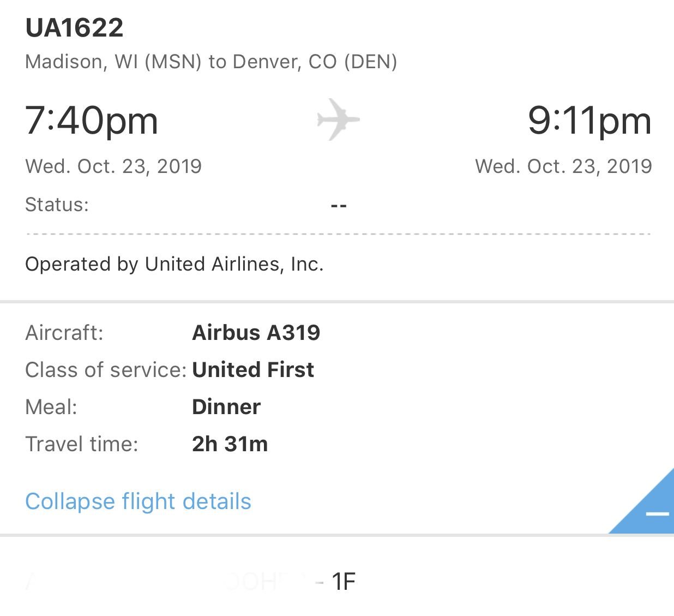Tap the Madison to Denver route text

point(211,62)
